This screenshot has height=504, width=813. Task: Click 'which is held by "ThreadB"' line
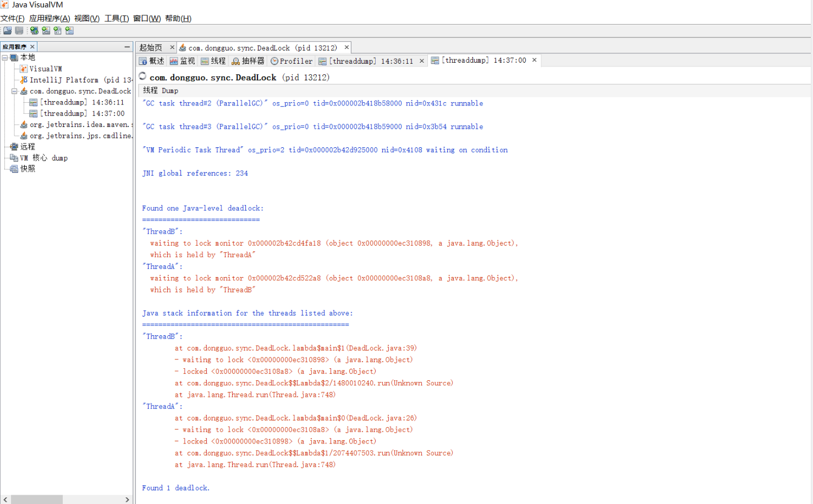coord(203,290)
